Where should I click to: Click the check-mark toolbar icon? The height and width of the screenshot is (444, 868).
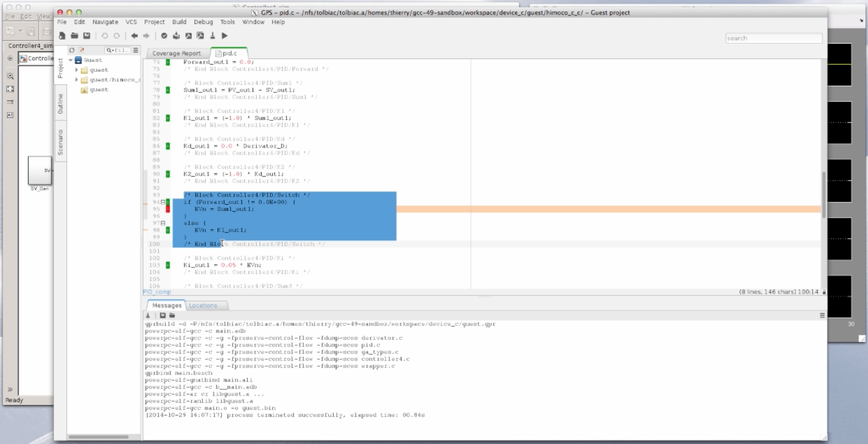point(164,36)
